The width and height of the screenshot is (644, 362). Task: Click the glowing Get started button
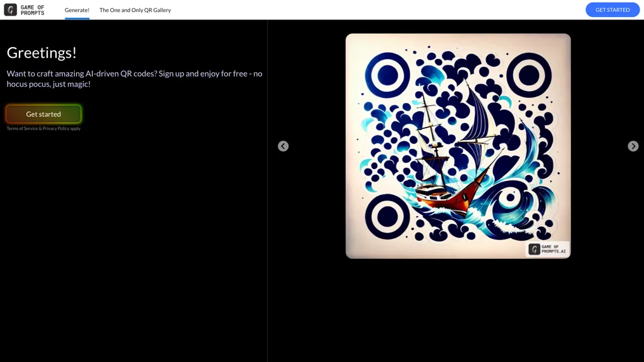(x=43, y=114)
